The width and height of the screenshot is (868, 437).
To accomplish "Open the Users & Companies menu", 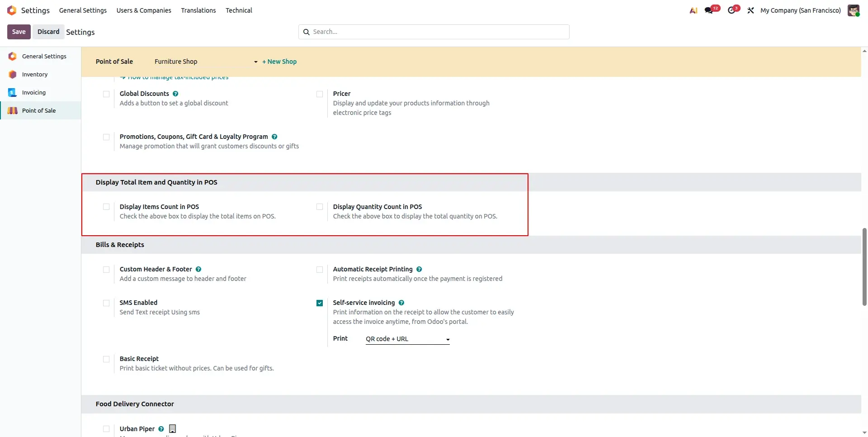I will [144, 10].
